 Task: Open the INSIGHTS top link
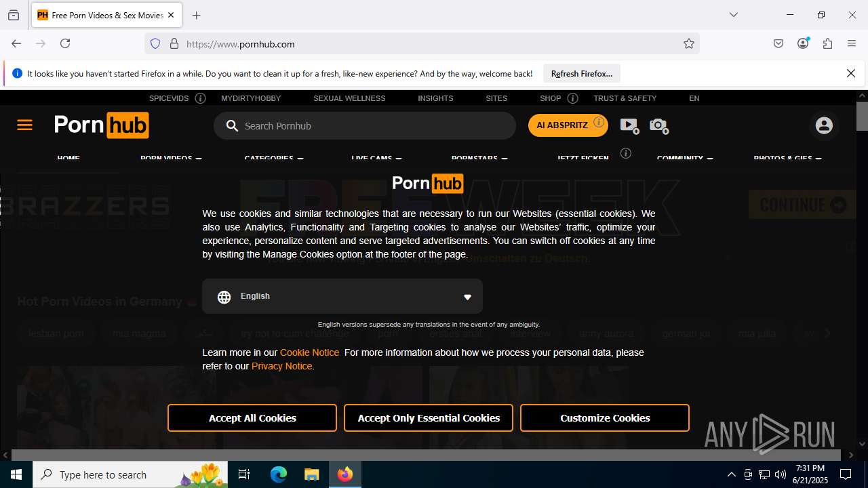(435, 98)
